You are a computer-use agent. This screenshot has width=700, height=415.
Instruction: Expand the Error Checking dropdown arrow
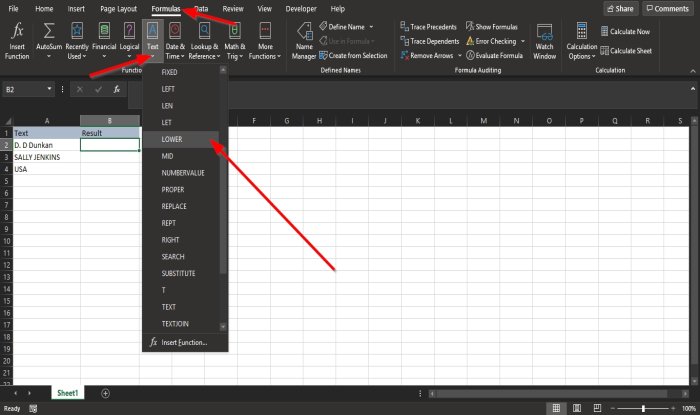click(x=523, y=41)
